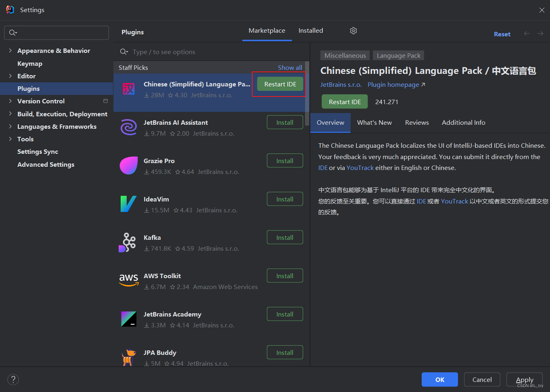Viewport: 550px width, 392px height.
Task: Click the JetBrains Academy plugin icon
Action: (x=129, y=319)
